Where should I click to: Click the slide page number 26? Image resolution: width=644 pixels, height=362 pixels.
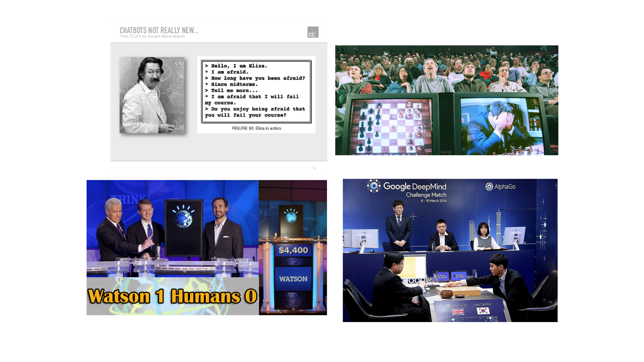point(314,168)
